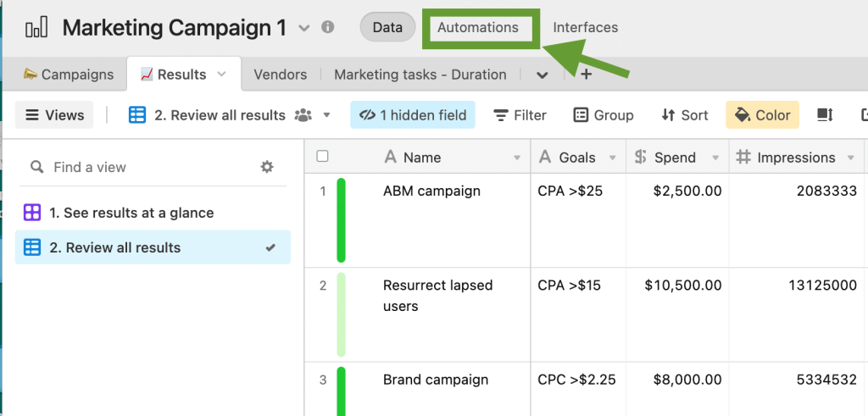Open the 1 hidden field menu
This screenshot has height=416, width=868.
click(x=413, y=115)
